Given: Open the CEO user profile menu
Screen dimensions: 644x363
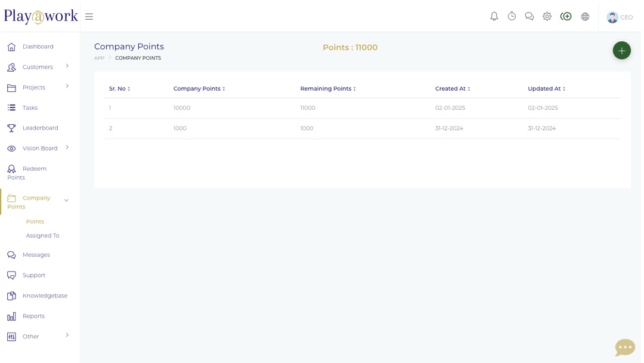Looking at the screenshot, I should (620, 17).
